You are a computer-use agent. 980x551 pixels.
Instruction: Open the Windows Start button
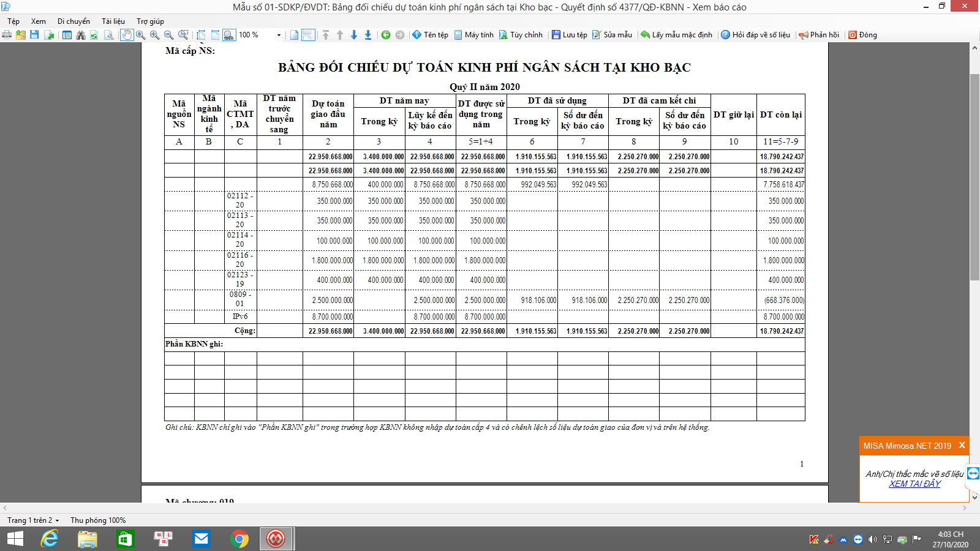pyautogui.click(x=15, y=539)
